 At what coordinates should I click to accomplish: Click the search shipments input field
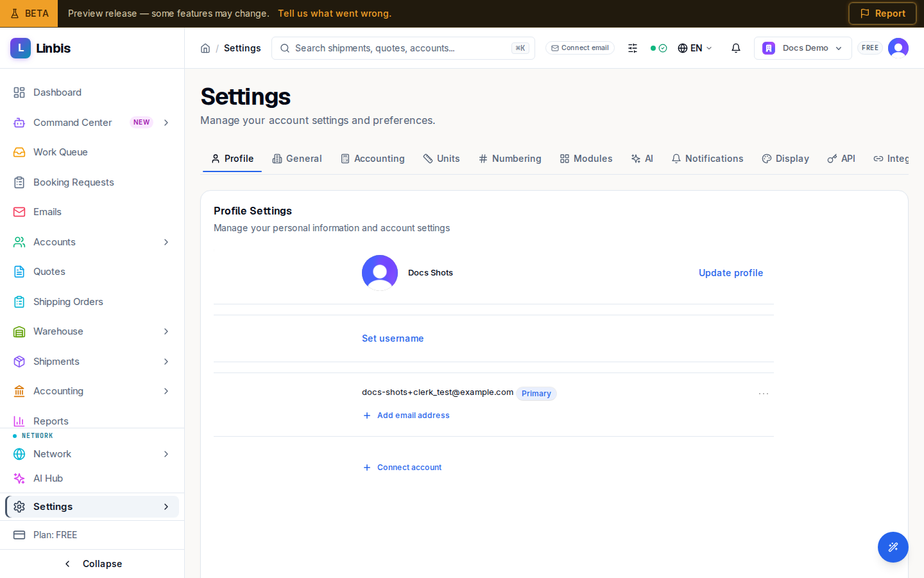click(x=403, y=48)
